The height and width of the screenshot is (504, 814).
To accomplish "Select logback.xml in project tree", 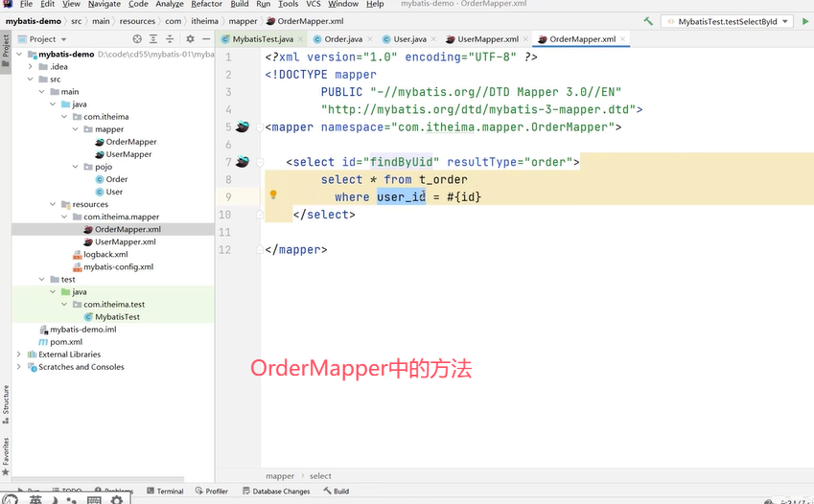I will point(101,254).
